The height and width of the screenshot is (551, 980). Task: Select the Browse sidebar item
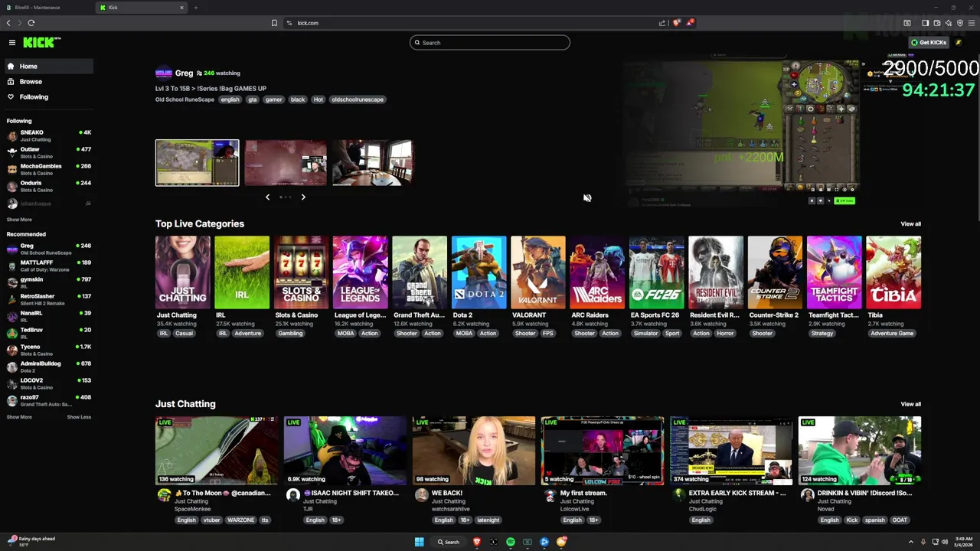[x=48, y=82]
